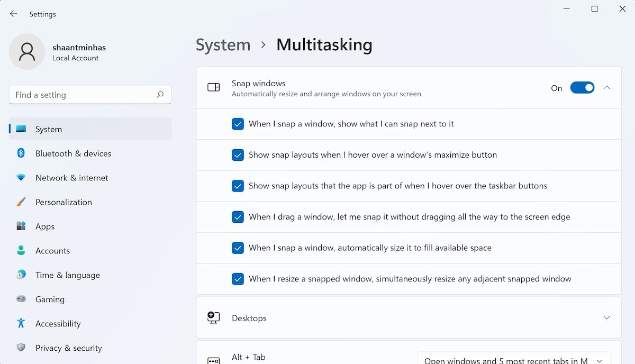This screenshot has height=364, width=635.
Task: Expand the Desktops section
Action: click(x=606, y=317)
